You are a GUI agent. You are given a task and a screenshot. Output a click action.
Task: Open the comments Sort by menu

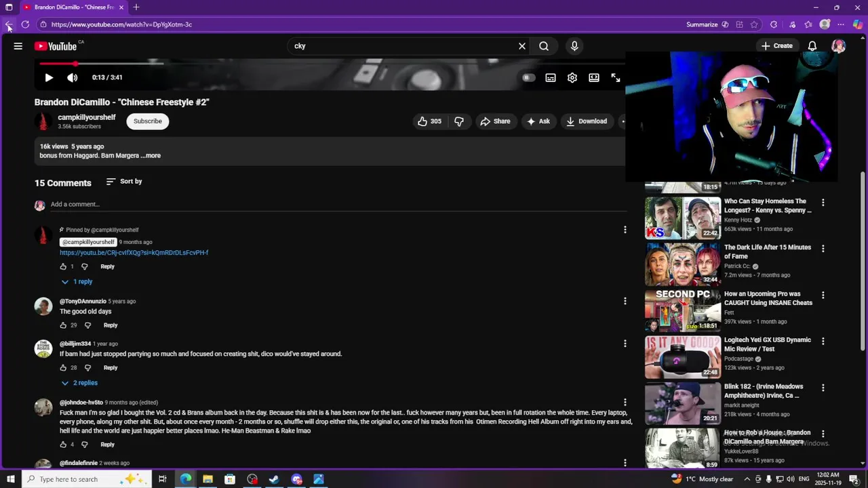(x=124, y=182)
